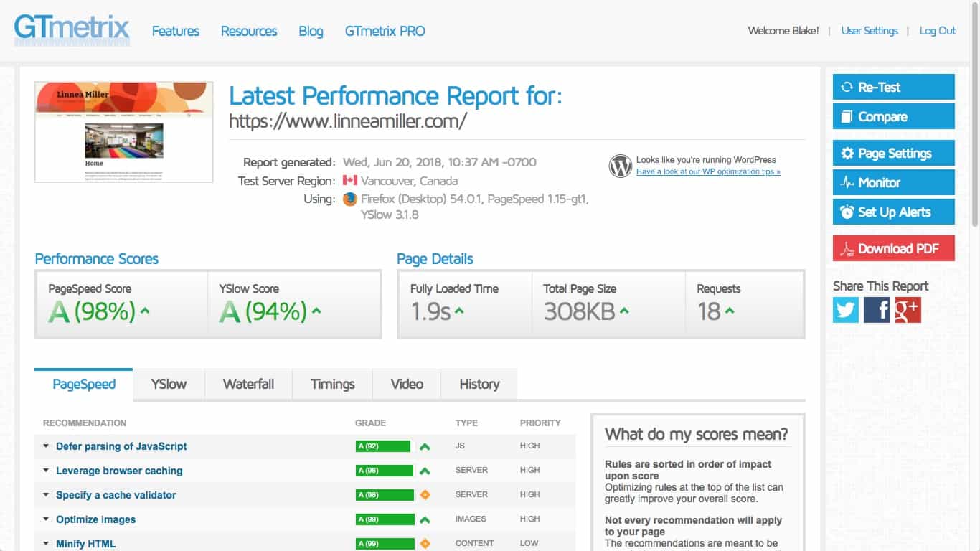This screenshot has height=551, width=980.
Task: Open the Timings tab
Action: point(333,384)
